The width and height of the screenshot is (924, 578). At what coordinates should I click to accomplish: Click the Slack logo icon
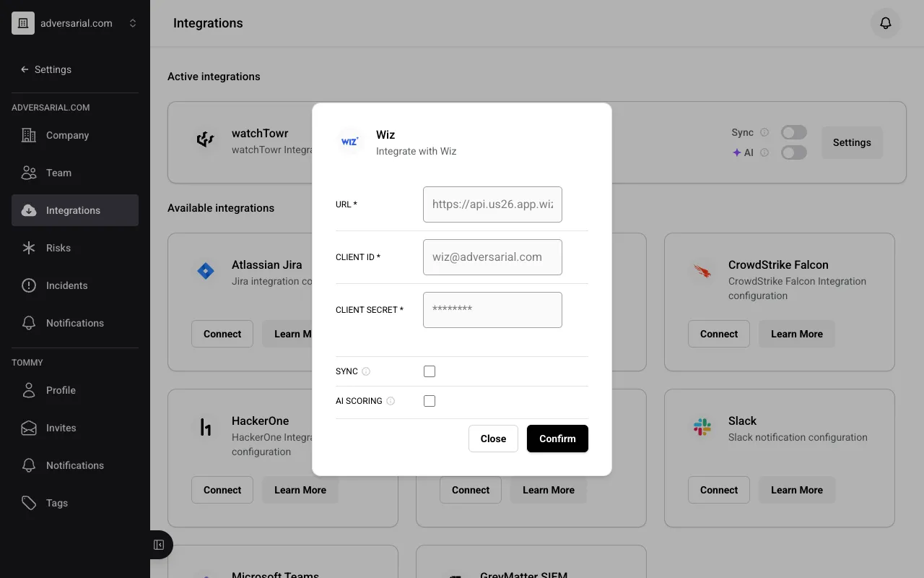702,428
